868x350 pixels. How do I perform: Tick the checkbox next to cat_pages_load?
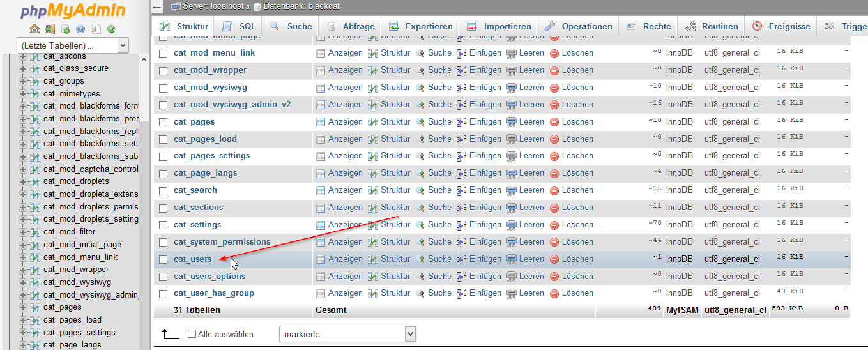point(163,139)
